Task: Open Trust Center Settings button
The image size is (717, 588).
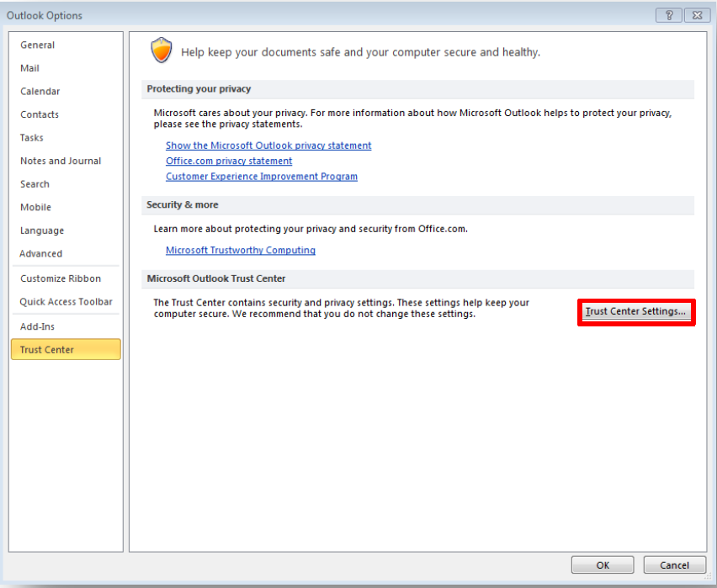Action: (636, 311)
